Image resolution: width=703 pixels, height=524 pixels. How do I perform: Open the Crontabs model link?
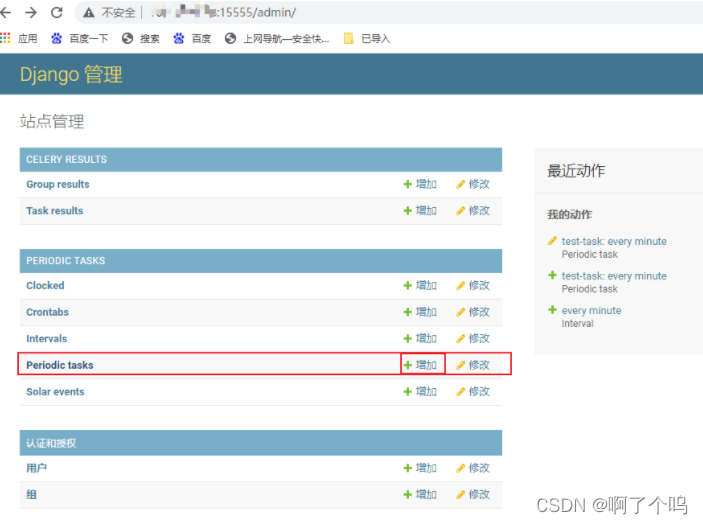48,312
